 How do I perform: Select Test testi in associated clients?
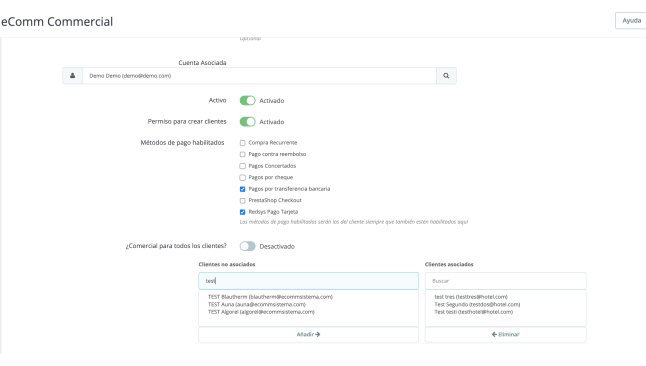[474, 312]
